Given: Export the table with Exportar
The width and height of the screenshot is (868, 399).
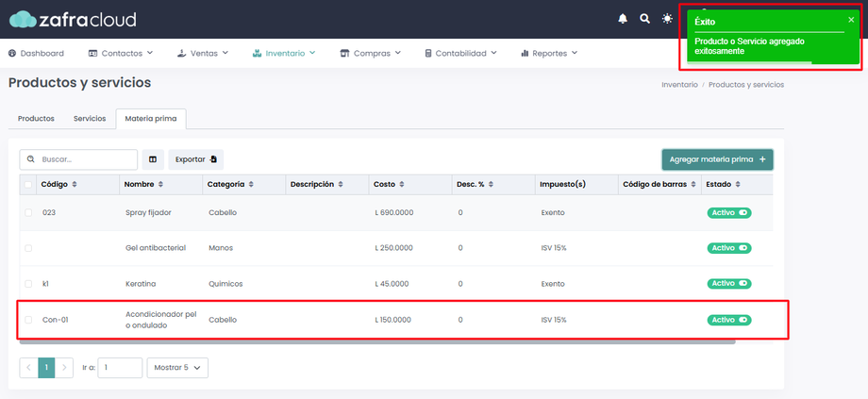Looking at the screenshot, I should [196, 159].
